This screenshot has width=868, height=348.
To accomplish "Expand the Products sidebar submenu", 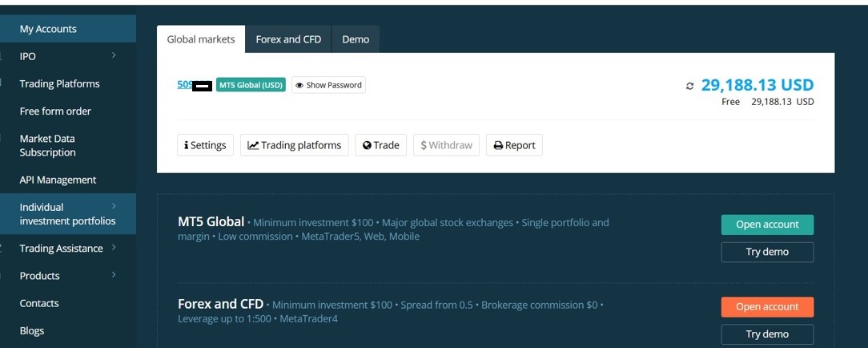I will point(114,275).
